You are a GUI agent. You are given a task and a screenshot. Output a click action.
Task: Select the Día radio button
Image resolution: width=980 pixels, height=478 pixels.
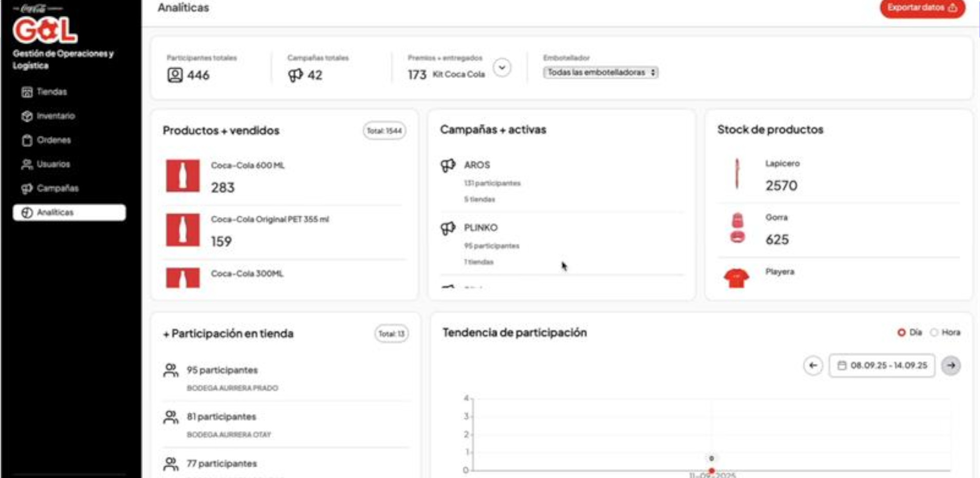pos(901,333)
